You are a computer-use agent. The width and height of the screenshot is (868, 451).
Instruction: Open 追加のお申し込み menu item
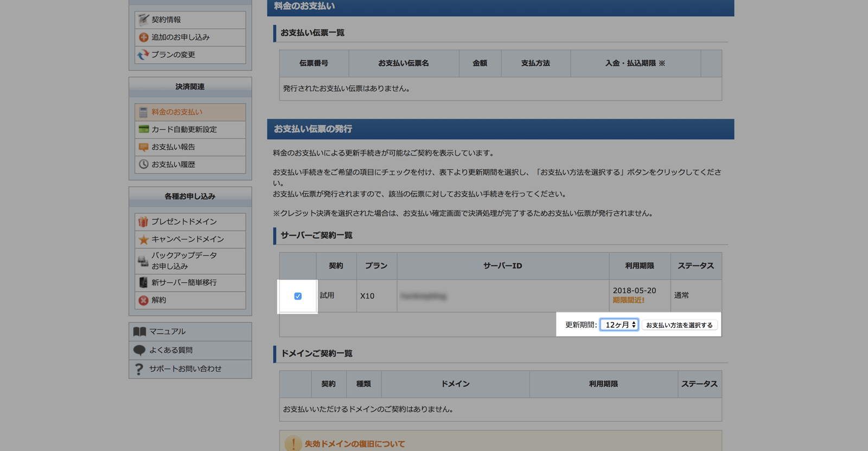tap(190, 37)
